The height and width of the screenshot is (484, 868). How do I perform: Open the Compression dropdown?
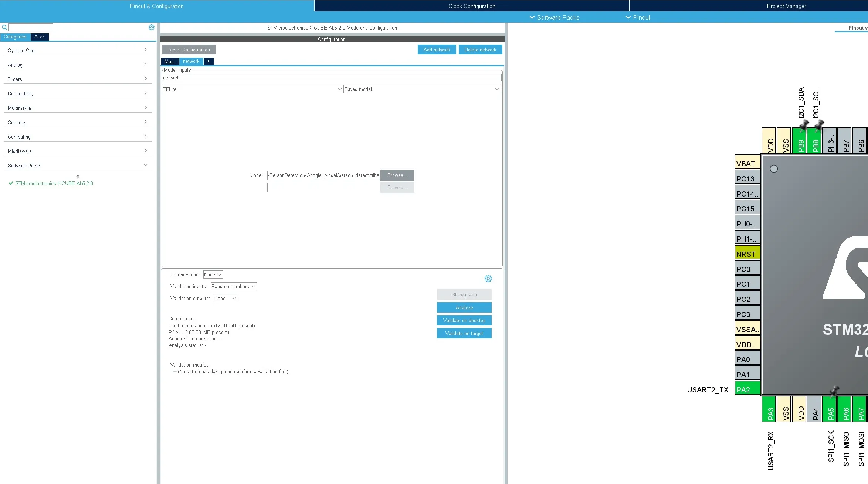point(213,275)
